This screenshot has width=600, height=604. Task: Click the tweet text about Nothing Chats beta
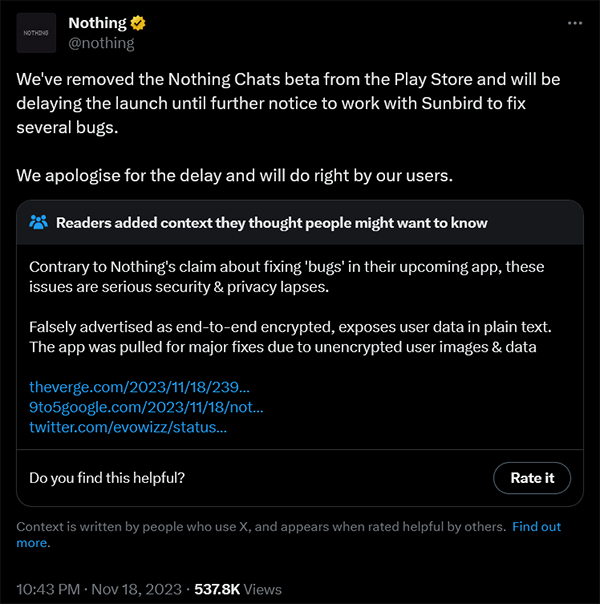pos(288,103)
